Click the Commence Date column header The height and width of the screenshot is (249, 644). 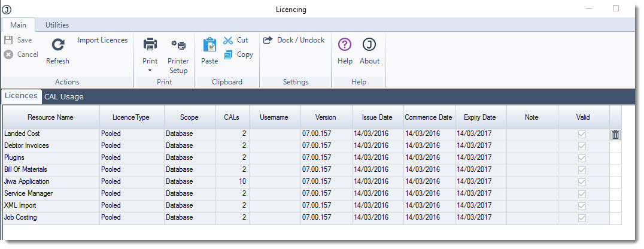[x=429, y=117]
